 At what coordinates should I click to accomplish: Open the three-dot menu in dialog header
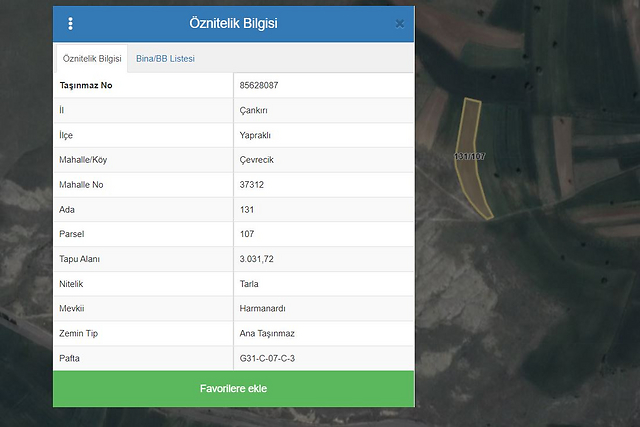[70, 23]
